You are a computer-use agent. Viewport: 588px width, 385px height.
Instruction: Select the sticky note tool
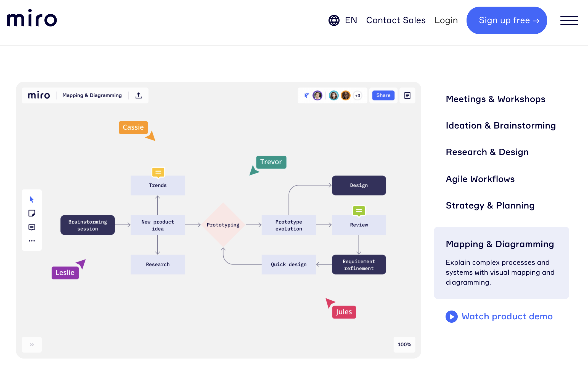[x=32, y=213]
